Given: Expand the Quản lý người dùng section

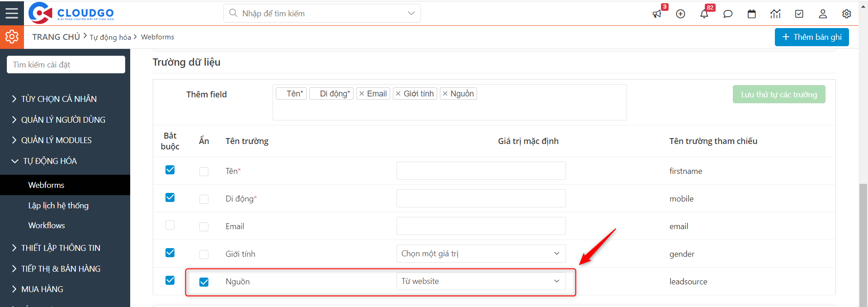Looking at the screenshot, I should click(63, 120).
